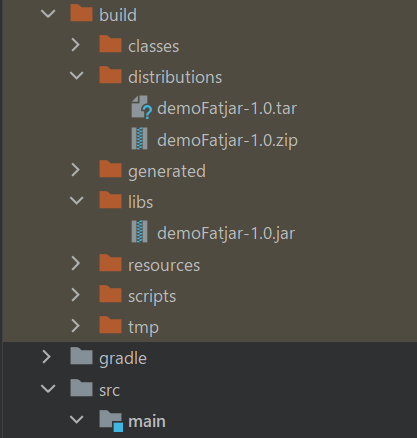Collapse the src folder
The width and height of the screenshot is (417, 438).
[48, 389]
